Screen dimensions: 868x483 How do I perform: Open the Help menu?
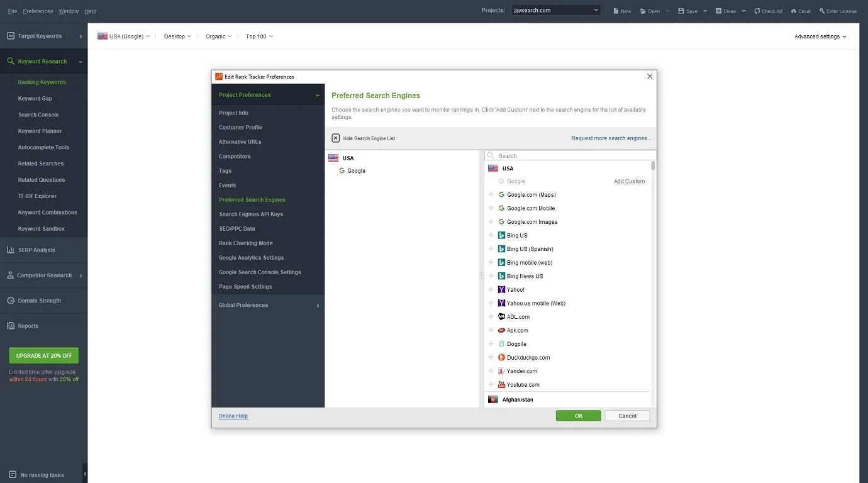tap(90, 11)
